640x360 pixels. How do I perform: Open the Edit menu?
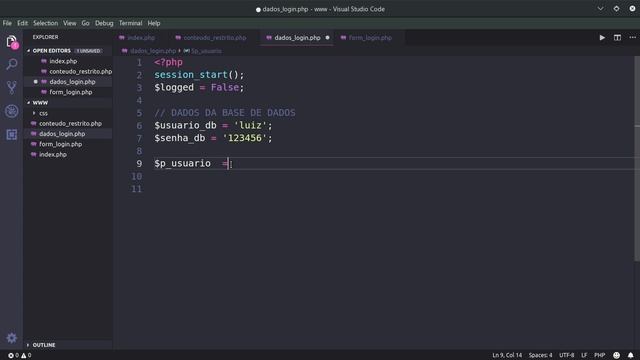click(22, 23)
